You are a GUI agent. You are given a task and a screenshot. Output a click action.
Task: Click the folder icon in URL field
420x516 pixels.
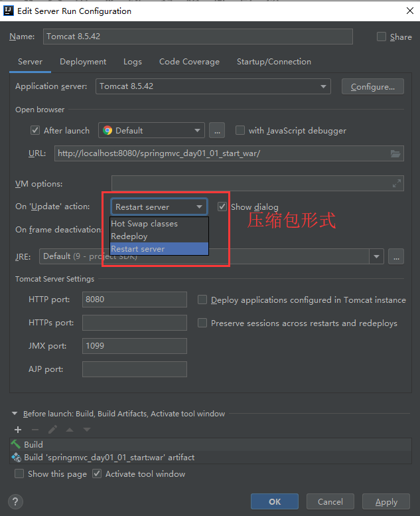tap(395, 153)
